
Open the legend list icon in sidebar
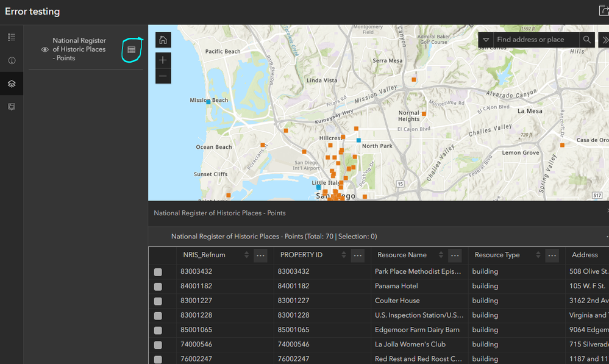[x=12, y=37]
